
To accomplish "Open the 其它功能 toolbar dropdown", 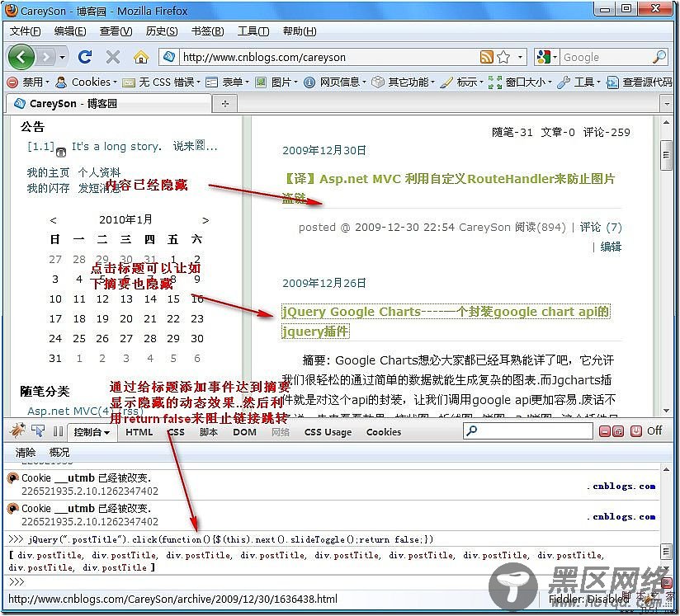I will 404,82.
